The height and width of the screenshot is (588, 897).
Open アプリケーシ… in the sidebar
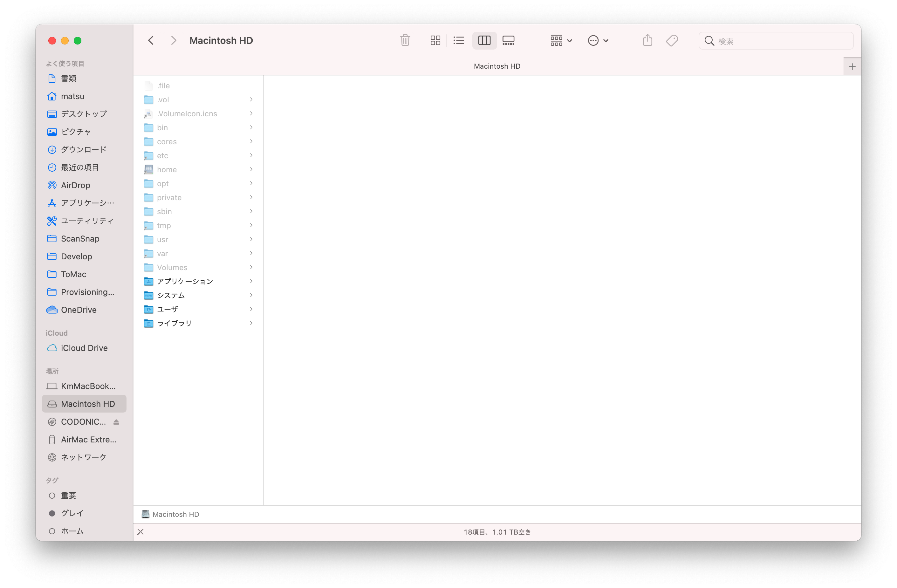tap(84, 203)
